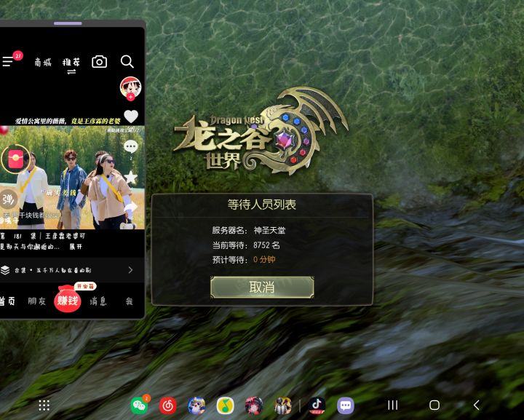Follow the creator via avatar plus icon

(x=131, y=97)
